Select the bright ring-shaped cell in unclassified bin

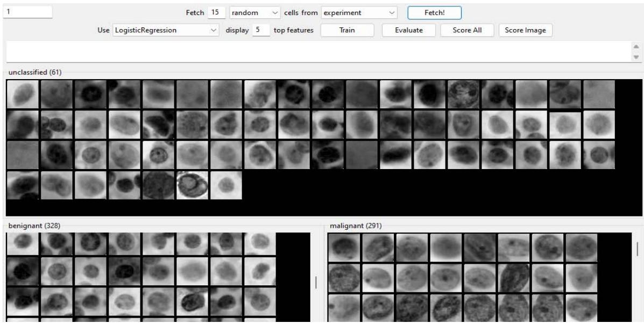[192, 185]
